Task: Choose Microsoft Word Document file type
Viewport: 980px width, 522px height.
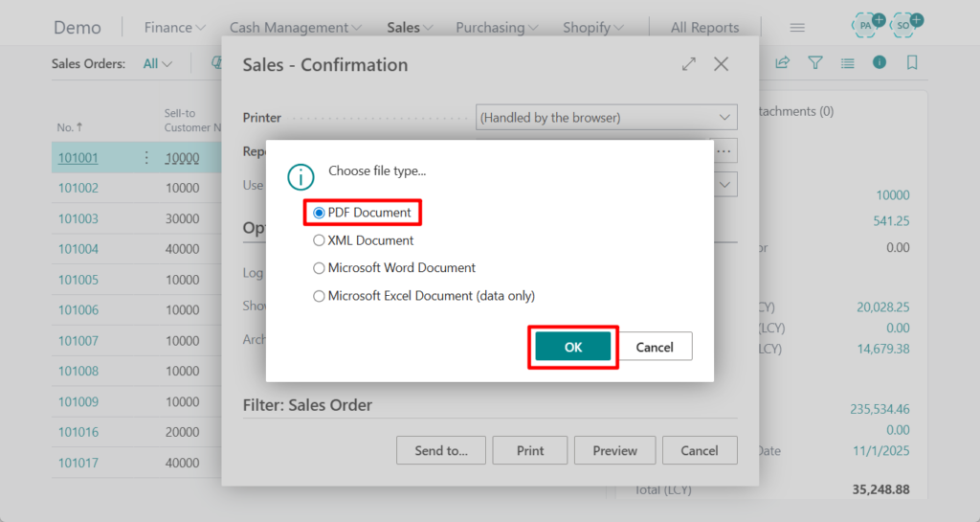Action: 320,268
